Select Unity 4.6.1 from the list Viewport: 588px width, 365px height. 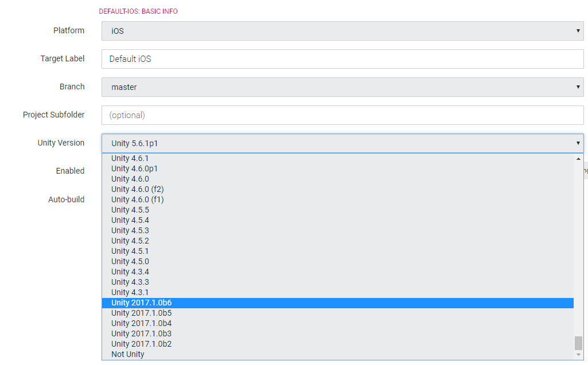337,159
